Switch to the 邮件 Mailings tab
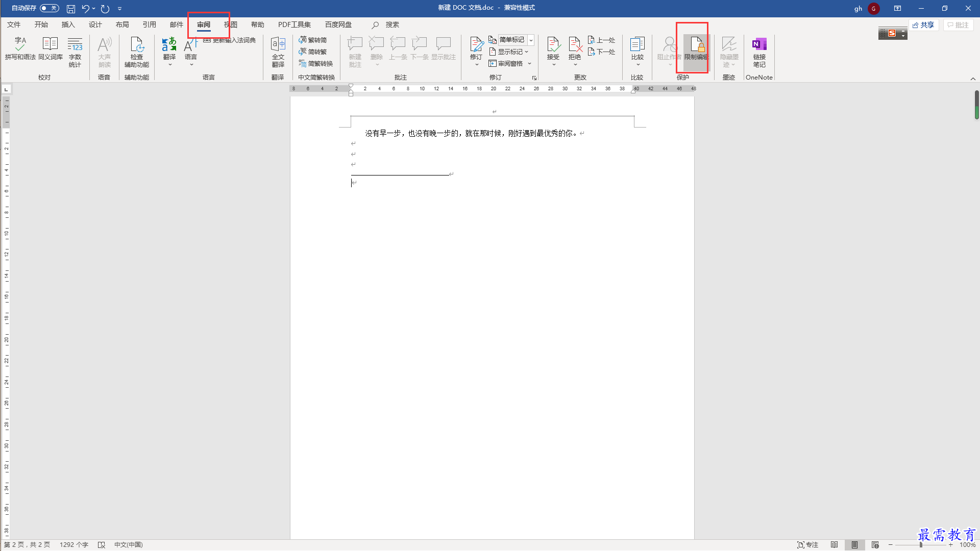 click(x=176, y=24)
